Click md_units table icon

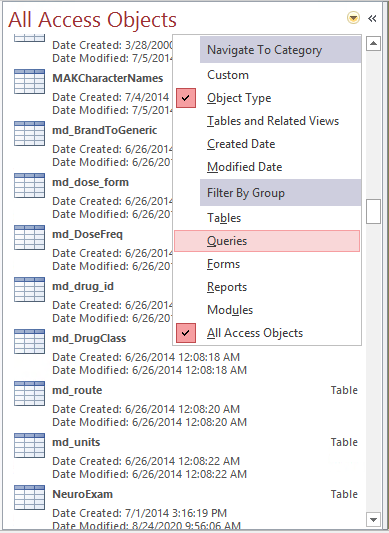(30, 446)
